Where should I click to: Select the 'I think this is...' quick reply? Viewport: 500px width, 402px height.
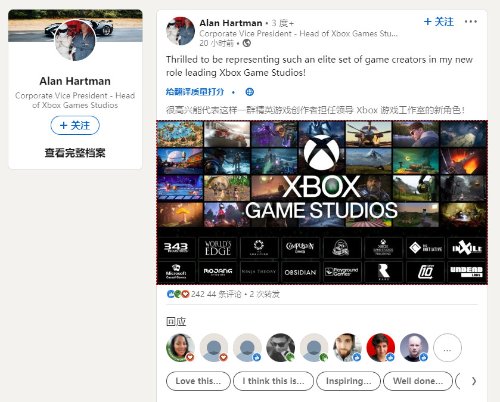(273, 381)
